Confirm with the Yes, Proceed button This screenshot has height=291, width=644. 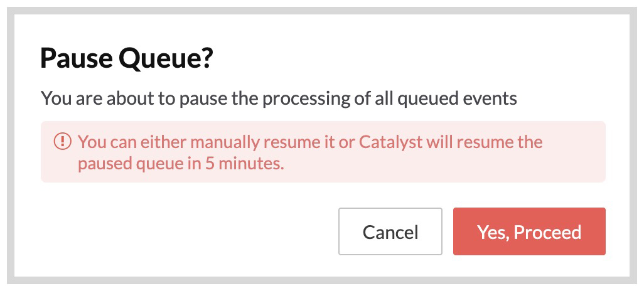[x=529, y=231]
